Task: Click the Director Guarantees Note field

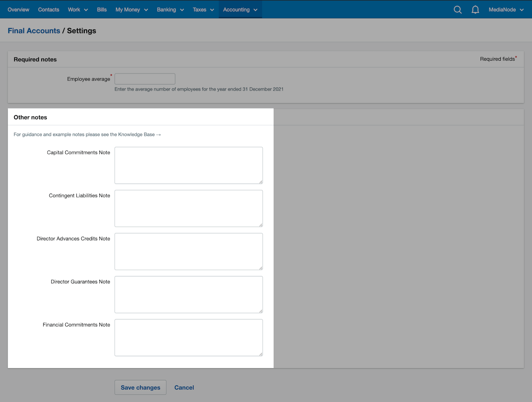Action: tap(188, 295)
